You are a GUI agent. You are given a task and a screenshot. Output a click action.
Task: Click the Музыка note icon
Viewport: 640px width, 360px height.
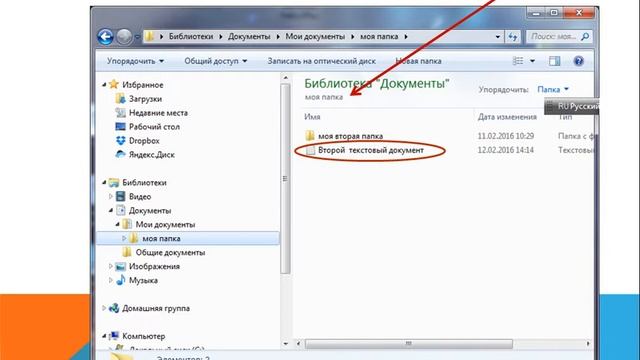click(x=120, y=280)
